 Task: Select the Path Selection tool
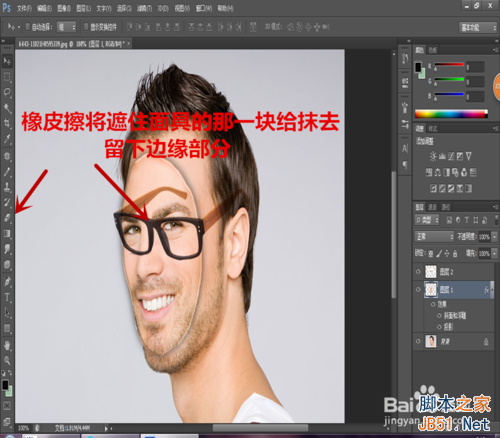click(7, 313)
